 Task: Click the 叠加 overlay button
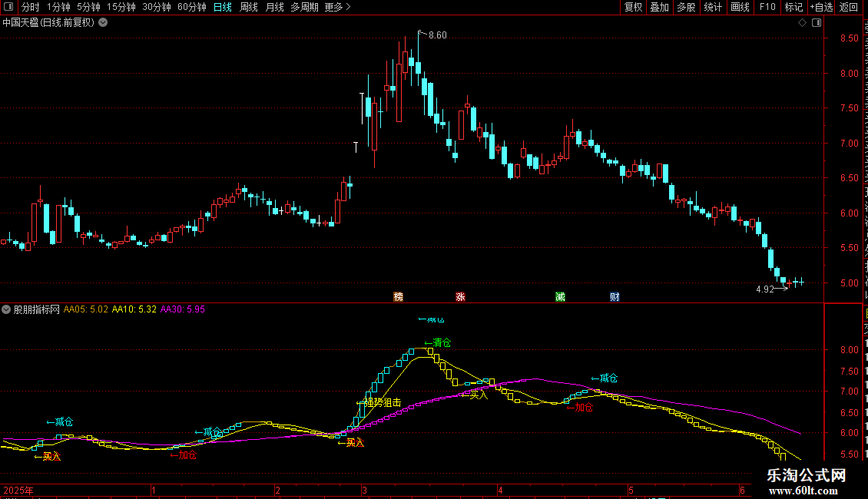tap(660, 7)
